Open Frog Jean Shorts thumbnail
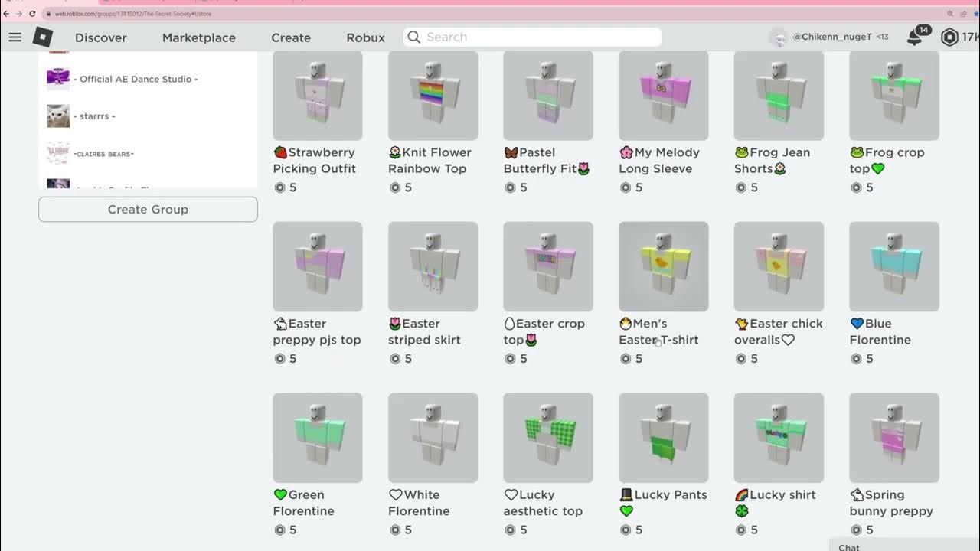 (779, 96)
